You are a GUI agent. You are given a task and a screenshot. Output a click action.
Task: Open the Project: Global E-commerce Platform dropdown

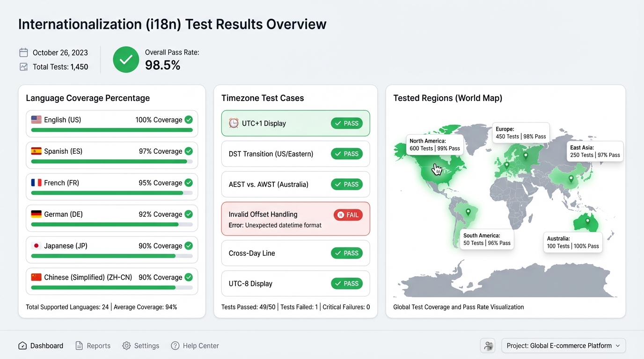[563, 345]
